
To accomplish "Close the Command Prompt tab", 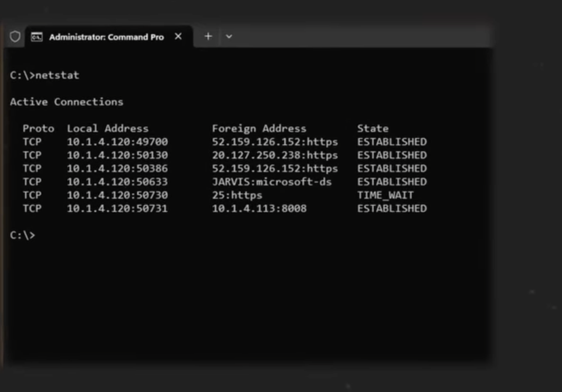I will coord(178,36).
